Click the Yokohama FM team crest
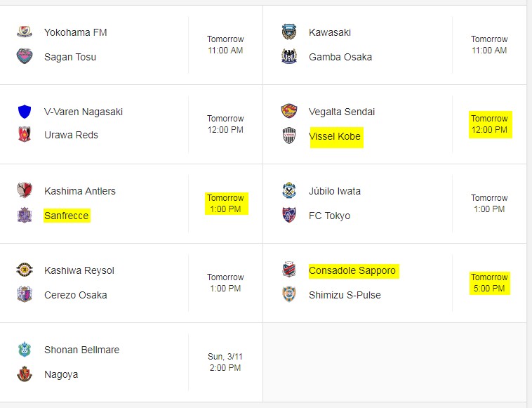532x408 pixels. (x=25, y=32)
